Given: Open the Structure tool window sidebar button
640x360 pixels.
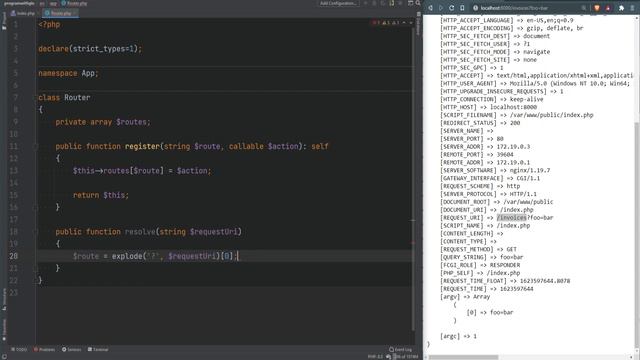Looking at the screenshot, I should [x=4, y=299].
